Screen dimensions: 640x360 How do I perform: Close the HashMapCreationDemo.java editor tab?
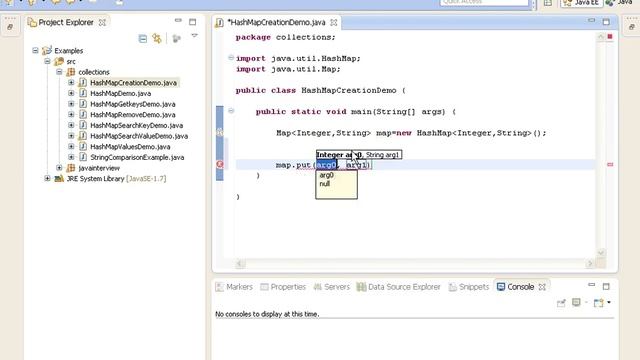(333, 22)
